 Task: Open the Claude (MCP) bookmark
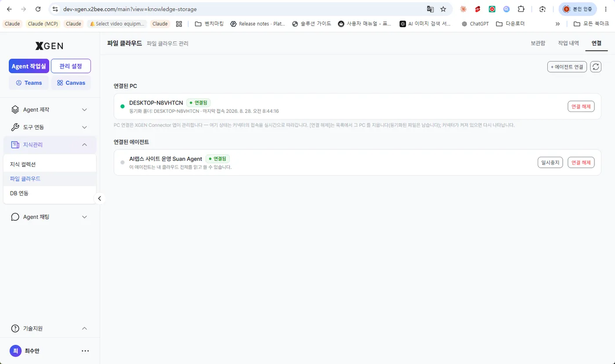[42, 24]
